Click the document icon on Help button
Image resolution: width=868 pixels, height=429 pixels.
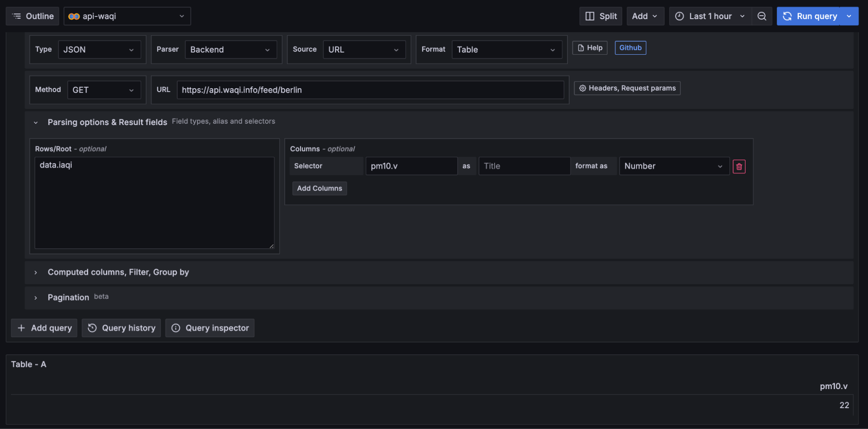pos(581,48)
